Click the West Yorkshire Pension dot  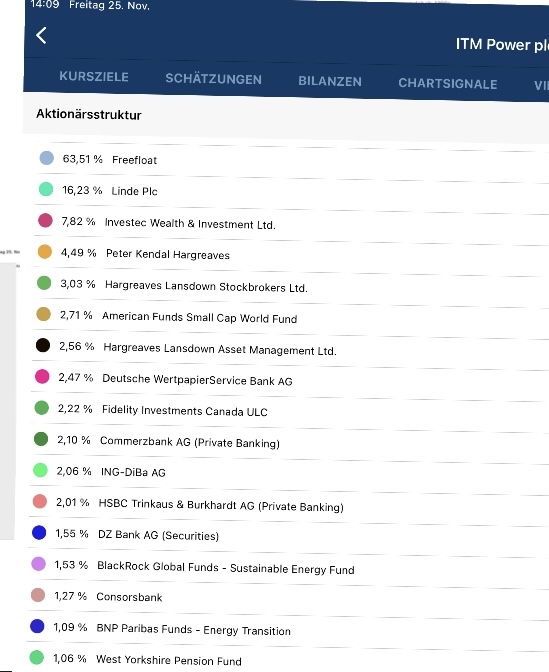(x=36, y=657)
